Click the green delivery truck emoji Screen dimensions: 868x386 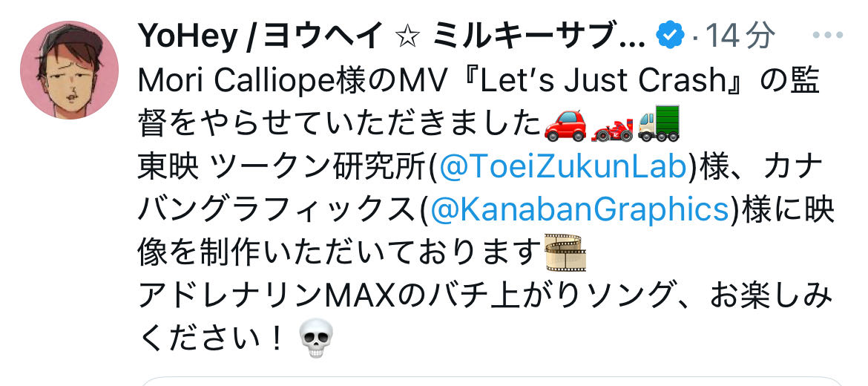coord(658,125)
